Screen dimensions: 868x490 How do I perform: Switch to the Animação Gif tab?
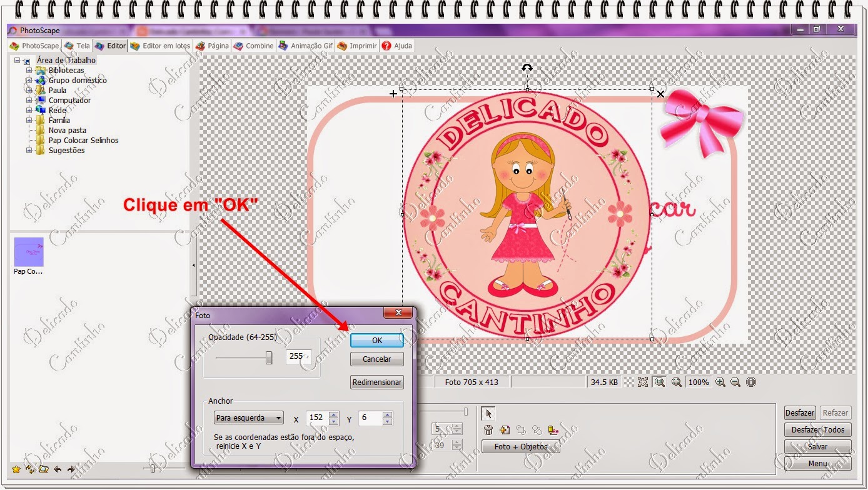[306, 46]
